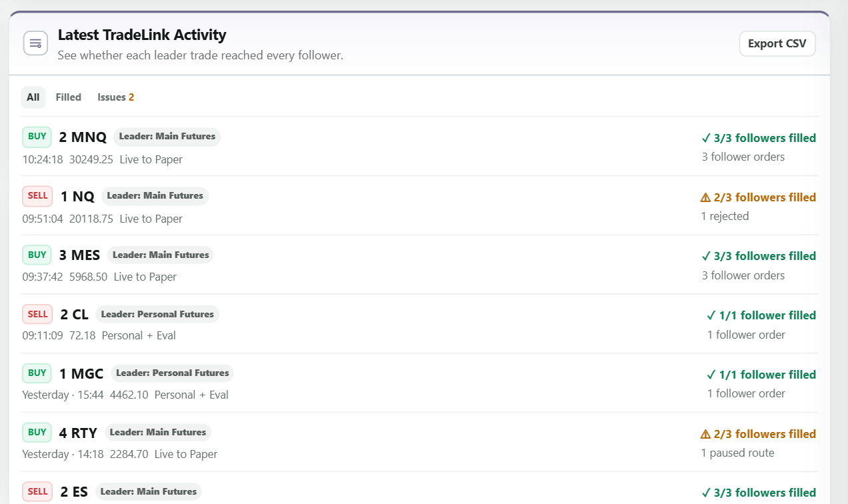Click the "Leader: Main Futures" tag beside 2 MNQ
The image size is (848, 504).
(167, 137)
